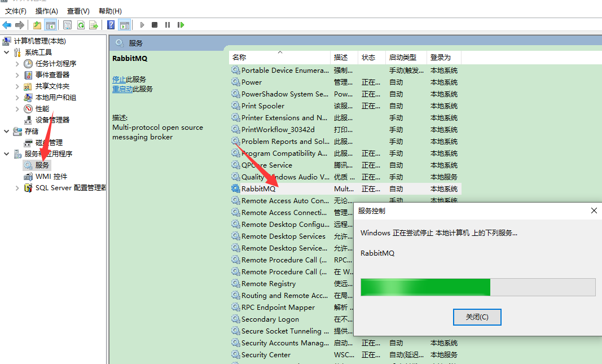602x364 pixels.
Task: Expand the 任务计划程序 tree node
Action: click(17, 64)
